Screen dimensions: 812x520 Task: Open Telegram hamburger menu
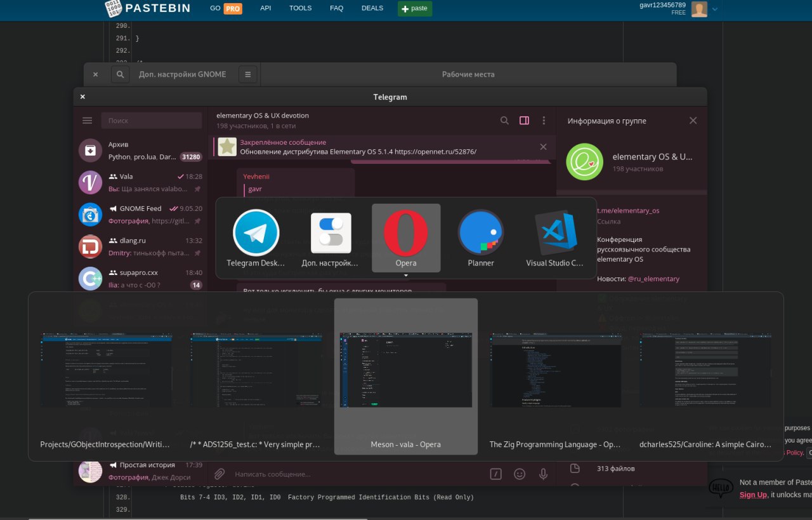pos(88,121)
